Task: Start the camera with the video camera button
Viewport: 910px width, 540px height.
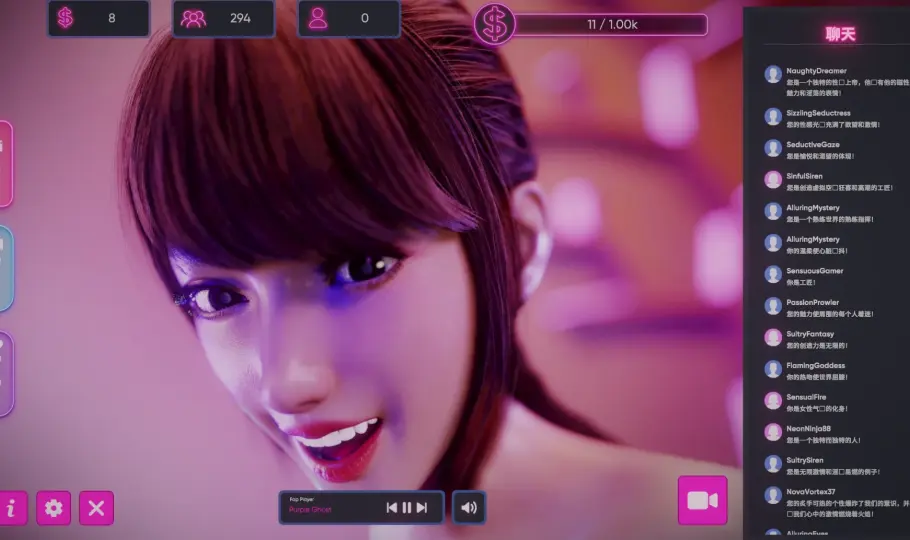Action: click(x=702, y=500)
